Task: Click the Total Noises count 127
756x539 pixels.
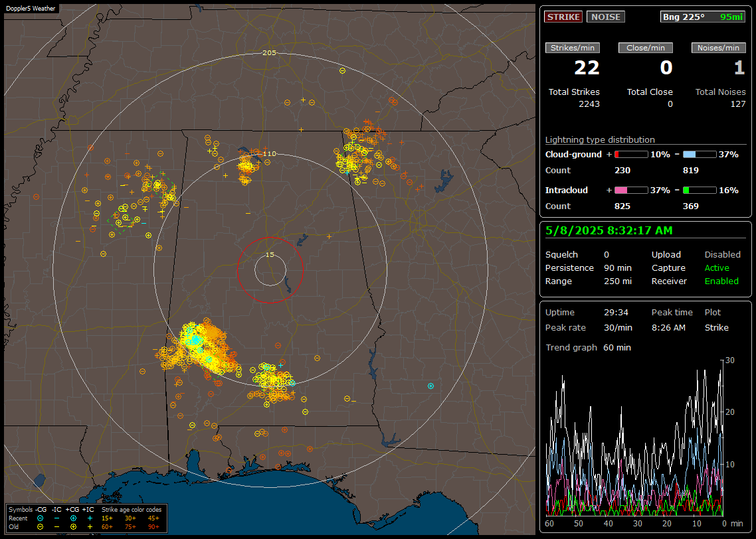Action: pyautogui.click(x=737, y=104)
